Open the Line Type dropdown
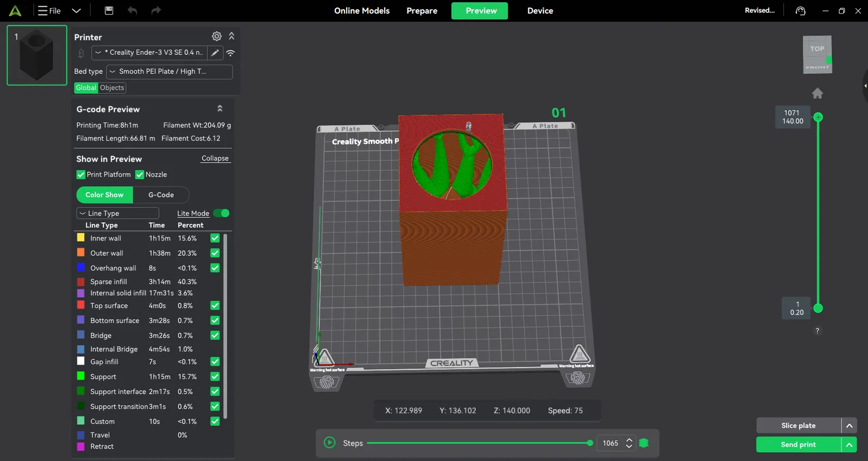This screenshot has width=868, height=461. [x=118, y=213]
